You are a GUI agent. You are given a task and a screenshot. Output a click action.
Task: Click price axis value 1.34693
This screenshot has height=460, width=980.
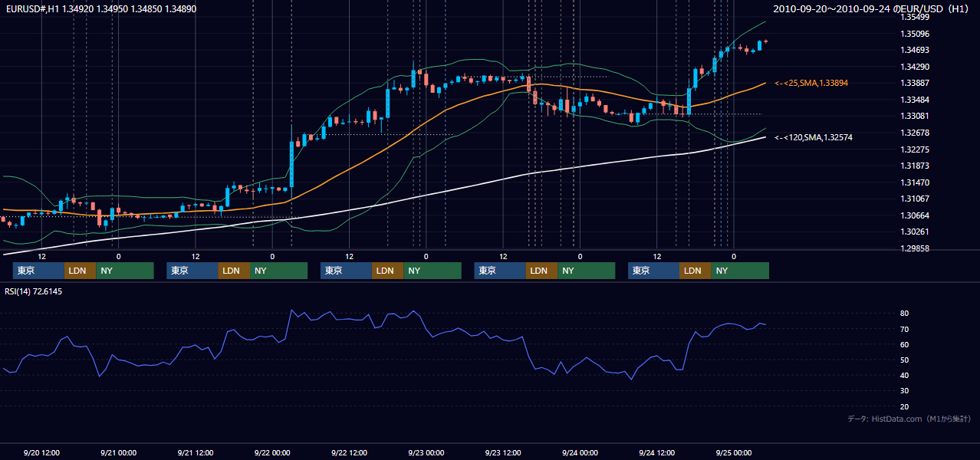[915, 50]
